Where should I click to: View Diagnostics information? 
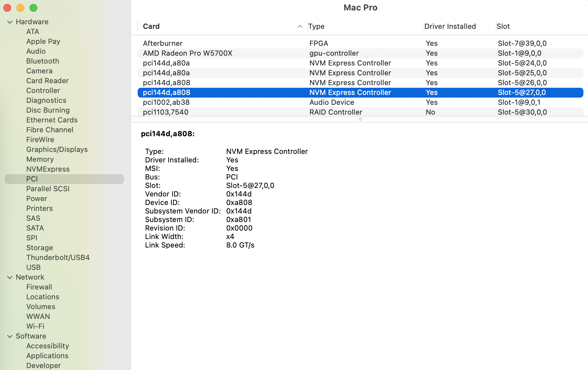(46, 101)
